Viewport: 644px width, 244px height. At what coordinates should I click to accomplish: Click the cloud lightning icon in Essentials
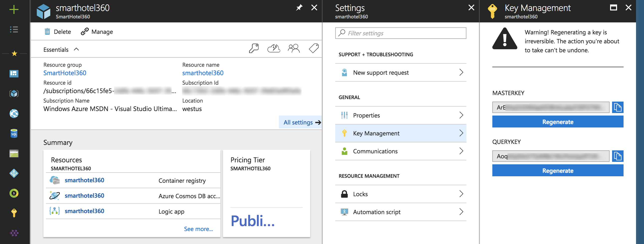[x=274, y=48]
